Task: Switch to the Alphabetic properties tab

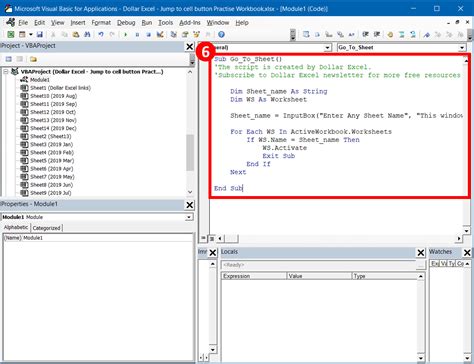Action: click(16, 227)
